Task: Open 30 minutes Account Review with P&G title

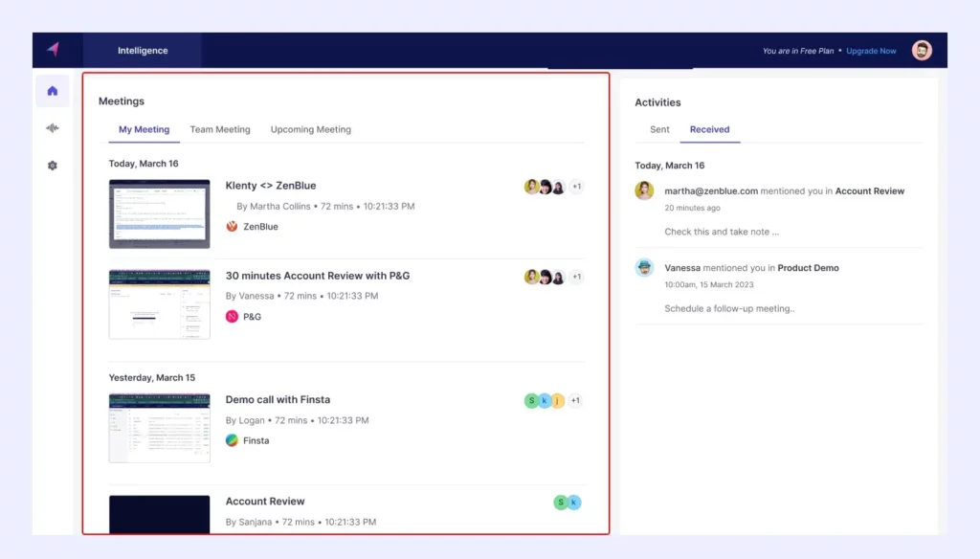Action: (x=318, y=276)
